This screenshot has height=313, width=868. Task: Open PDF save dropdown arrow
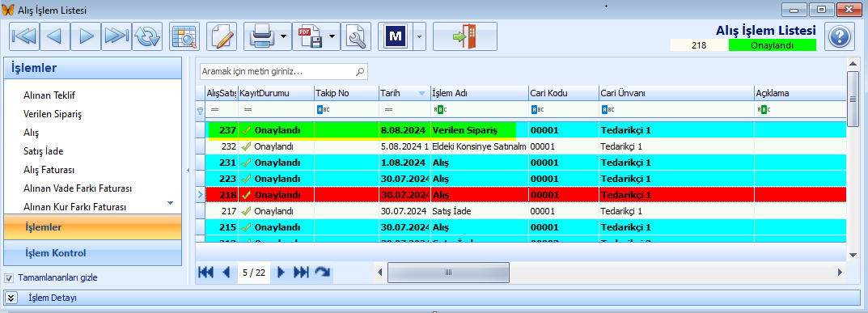[x=332, y=36]
